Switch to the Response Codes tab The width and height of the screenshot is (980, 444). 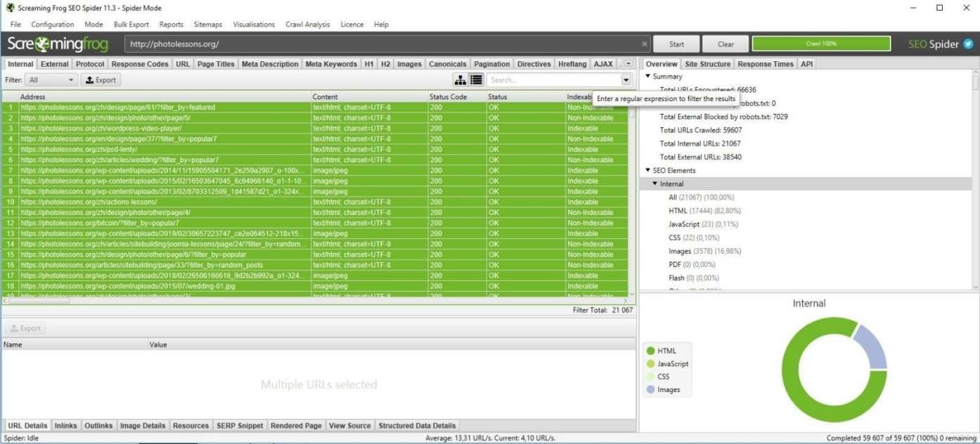pyautogui.click(x=140, y=64)
